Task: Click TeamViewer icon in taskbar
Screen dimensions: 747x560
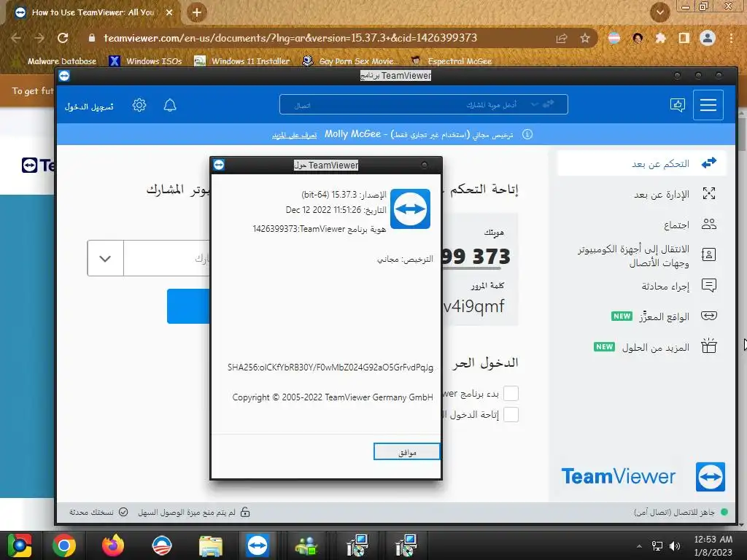Action: click(x=258, y=545)
